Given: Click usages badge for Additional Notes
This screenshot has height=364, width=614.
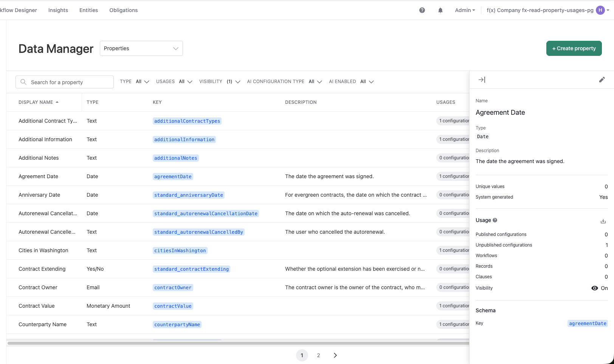Looking at the screenshot, I should tap(453, 158).
